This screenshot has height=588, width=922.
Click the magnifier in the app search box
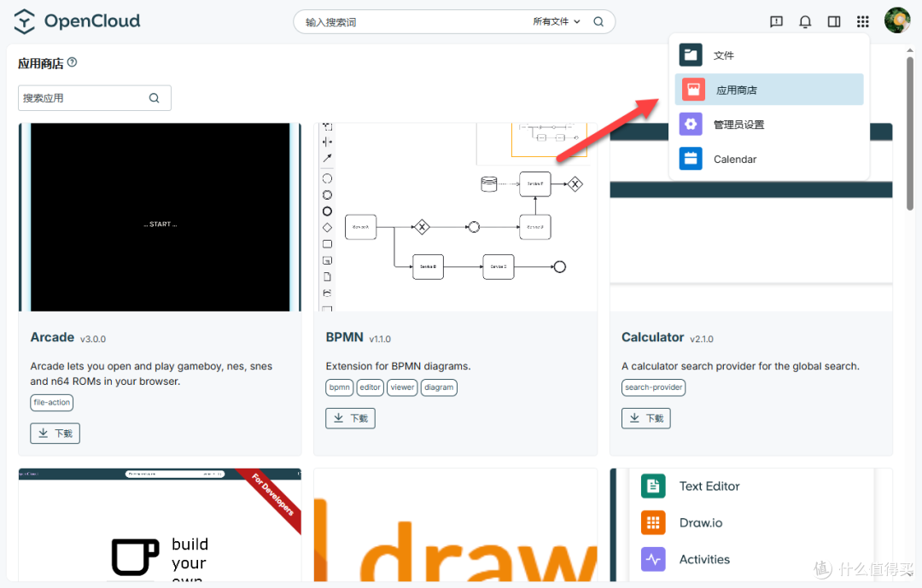click(154, 98)
